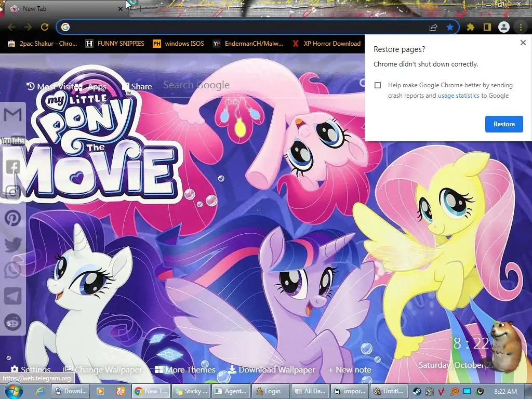Open the Pinterest sidebar shortcut
The image size is (532, 399).
[x=13, y=218]
